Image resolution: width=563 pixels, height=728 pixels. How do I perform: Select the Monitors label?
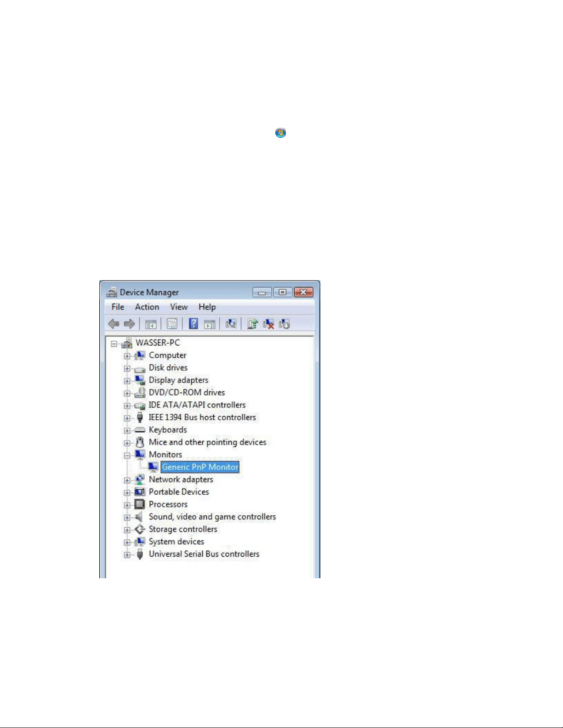[165, 455]
